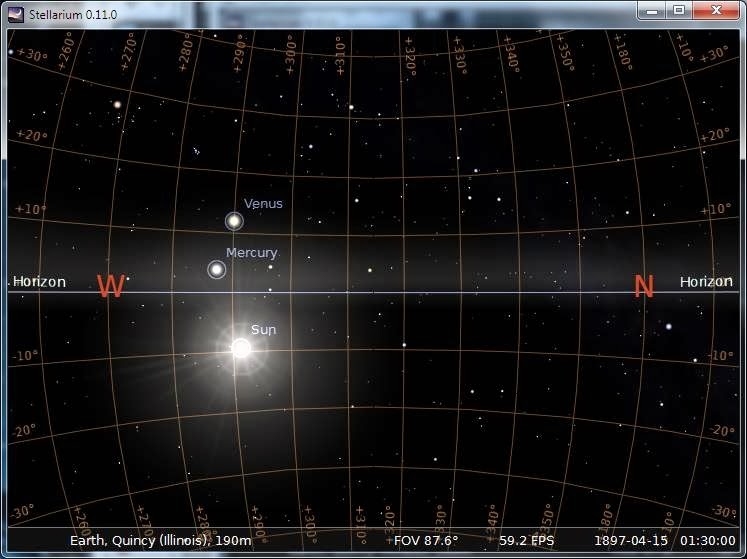Click the "+350°" azimuth label at top
Image resolution: width=747 pixels, height=559 pixels.
[564, 54]
